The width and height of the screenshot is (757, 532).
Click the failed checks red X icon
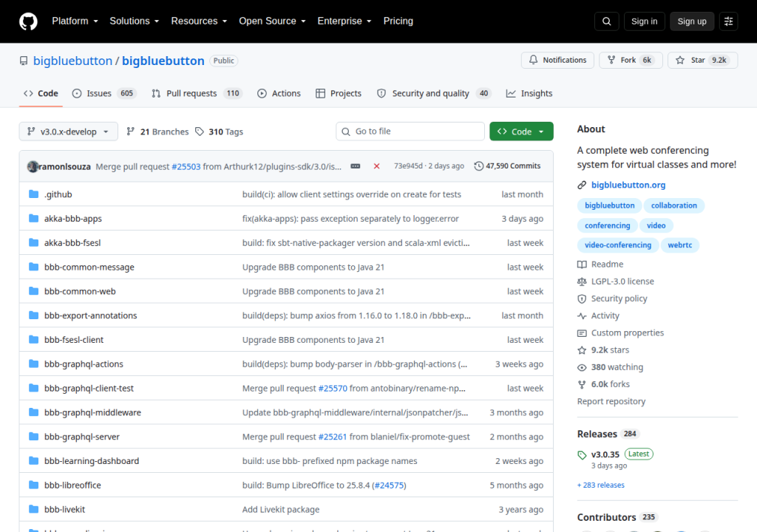coord(376,166)
